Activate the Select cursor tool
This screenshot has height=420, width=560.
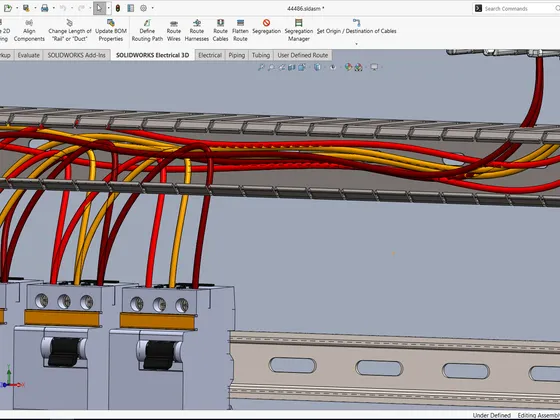pos(99,8)
